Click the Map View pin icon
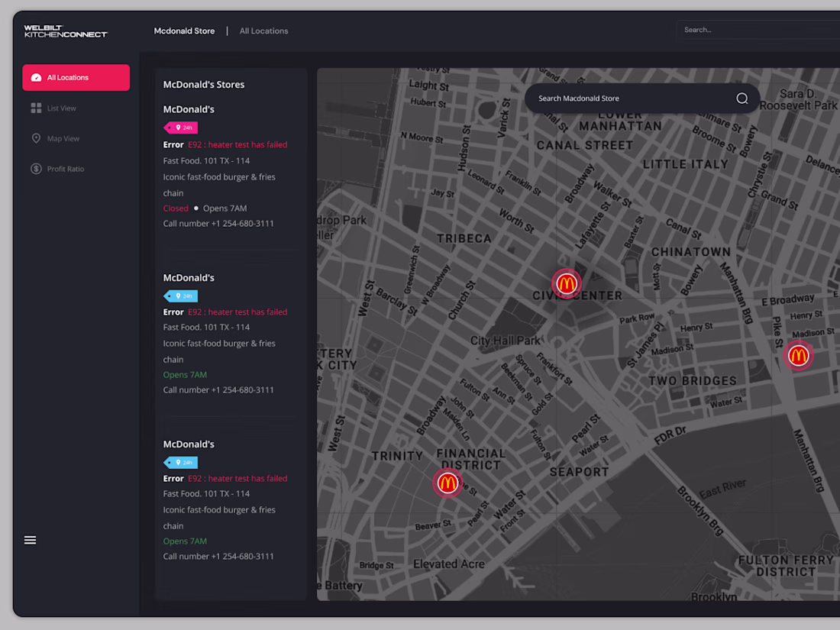The width and height of the screenshot is (840, 630). [x=36, y=139]
